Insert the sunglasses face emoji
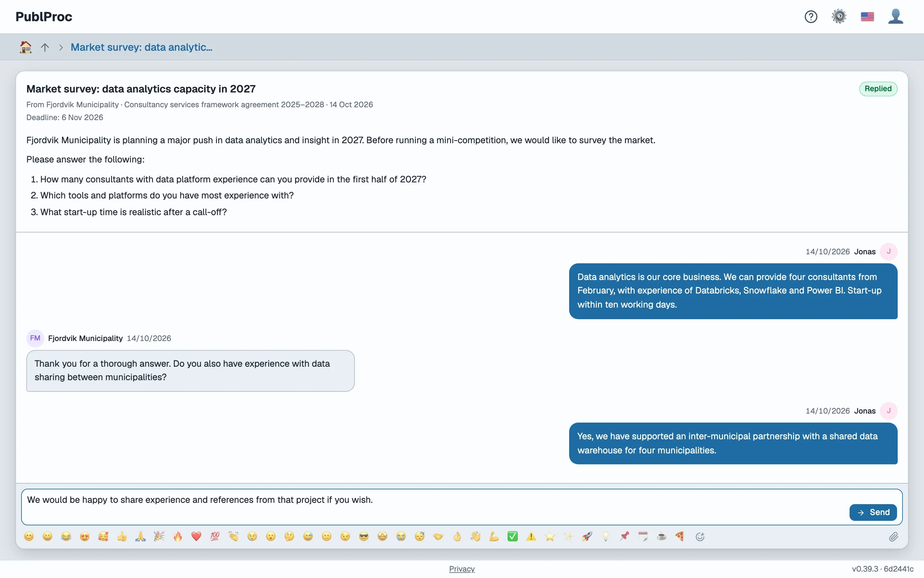This screenshot has width=924, height=578. click(x=364, y=537)
